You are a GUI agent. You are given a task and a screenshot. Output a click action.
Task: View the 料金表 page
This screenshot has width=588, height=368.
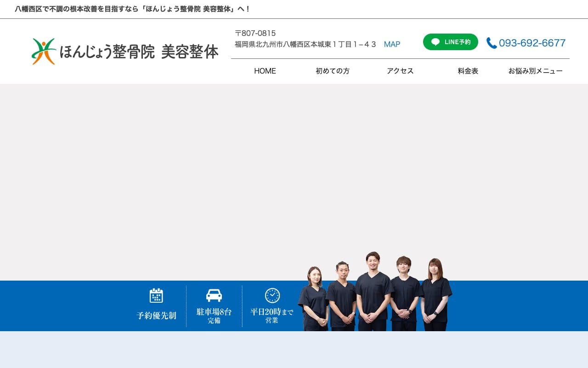click(467, 71)
